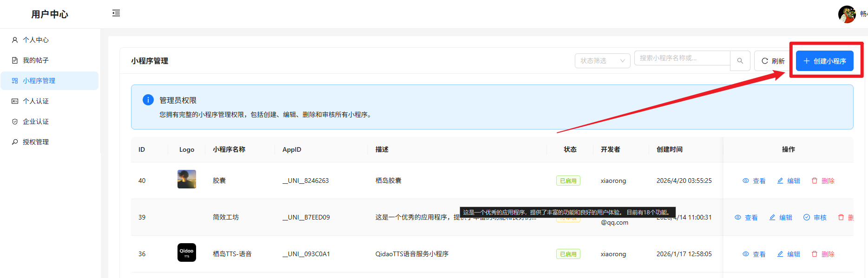This screenshot has height=278, width=868.
Task: Click the 胶囊 mini program logo thumbnail
Action: tap(187, 179)
